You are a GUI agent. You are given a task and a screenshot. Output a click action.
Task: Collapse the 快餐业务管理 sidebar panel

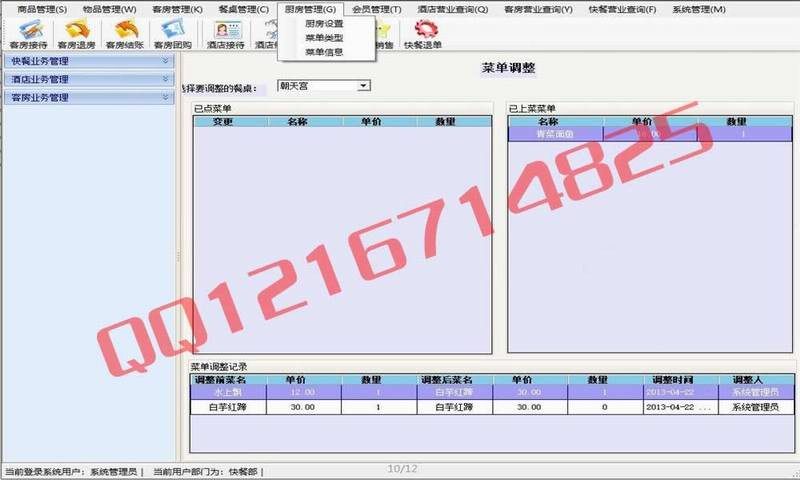(x=165, y=61)
